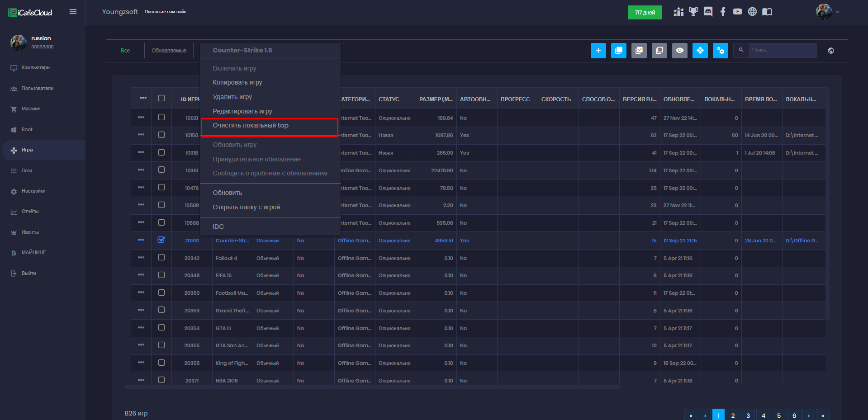Click the blue plus add game button
868x420 pixels.
598,51
